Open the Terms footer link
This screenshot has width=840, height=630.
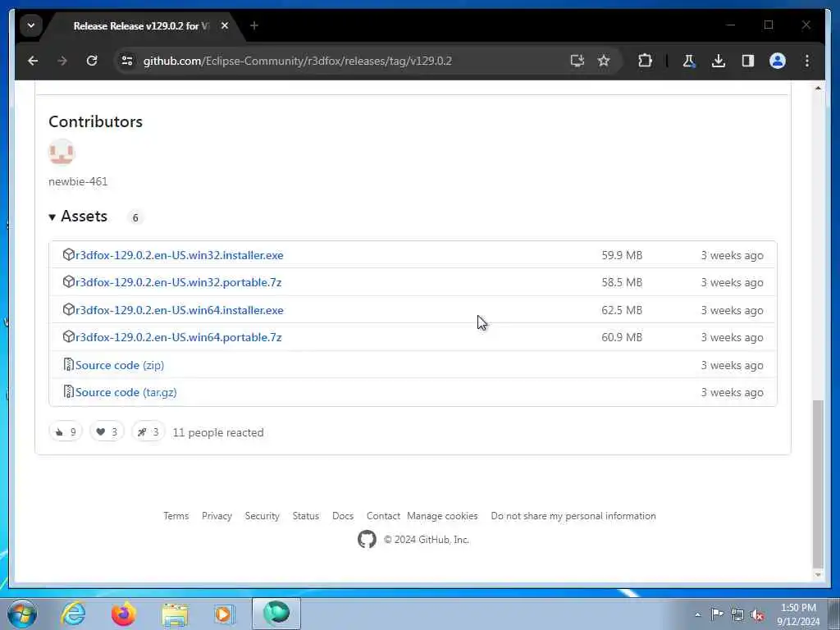click(x=176, y=516)
